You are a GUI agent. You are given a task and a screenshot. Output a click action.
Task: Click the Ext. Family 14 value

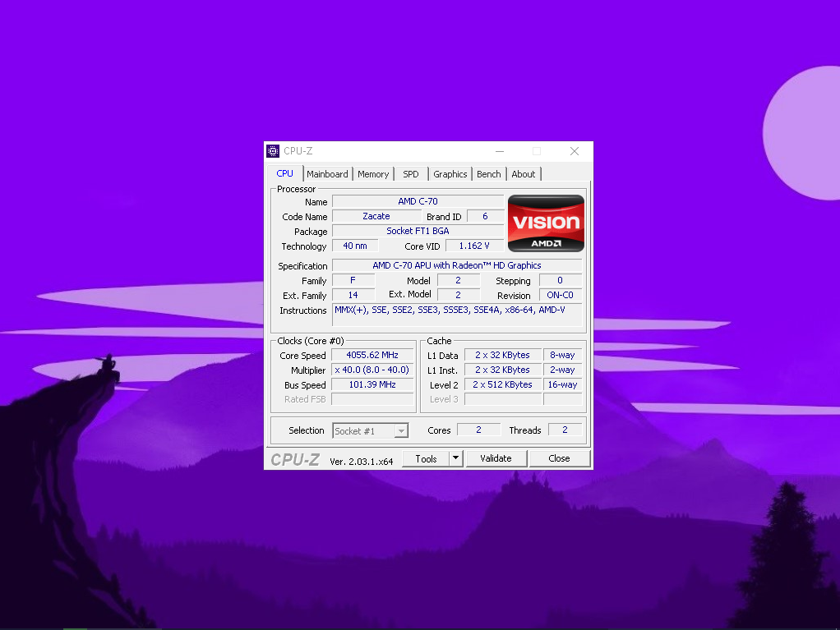pyautogui.click(x=353, y=295)
